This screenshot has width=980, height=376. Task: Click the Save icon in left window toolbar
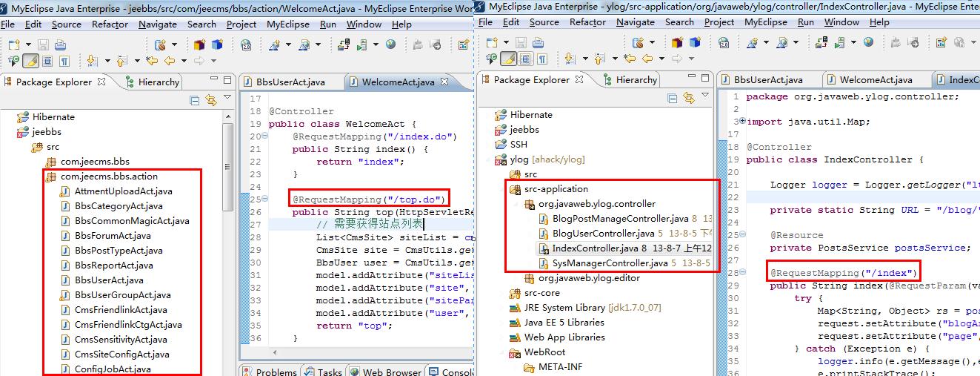click(x=43, y=45)
